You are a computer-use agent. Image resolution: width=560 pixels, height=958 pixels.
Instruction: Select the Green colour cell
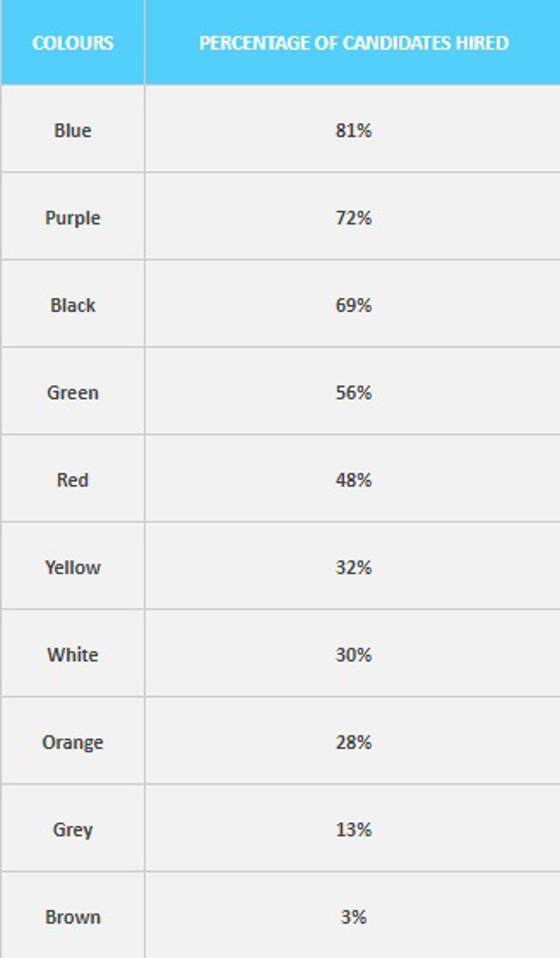click(x=73, y=392)
